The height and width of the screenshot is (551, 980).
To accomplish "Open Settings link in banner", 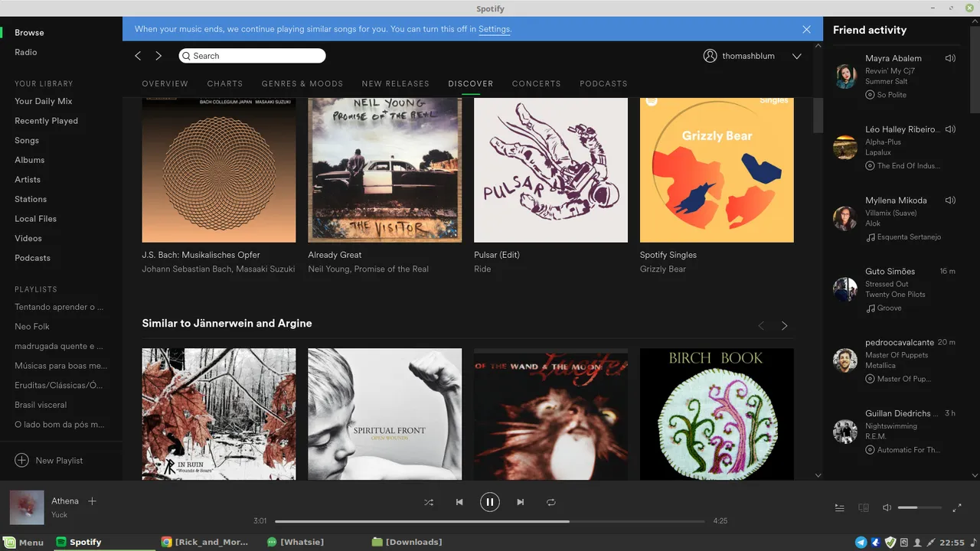I will tap(494, 29).
